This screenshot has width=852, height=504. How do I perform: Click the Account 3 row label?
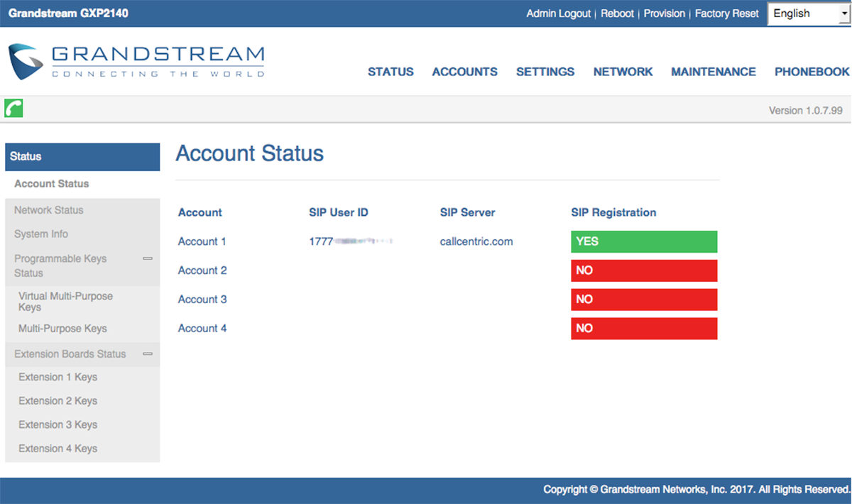pos(202,300)
